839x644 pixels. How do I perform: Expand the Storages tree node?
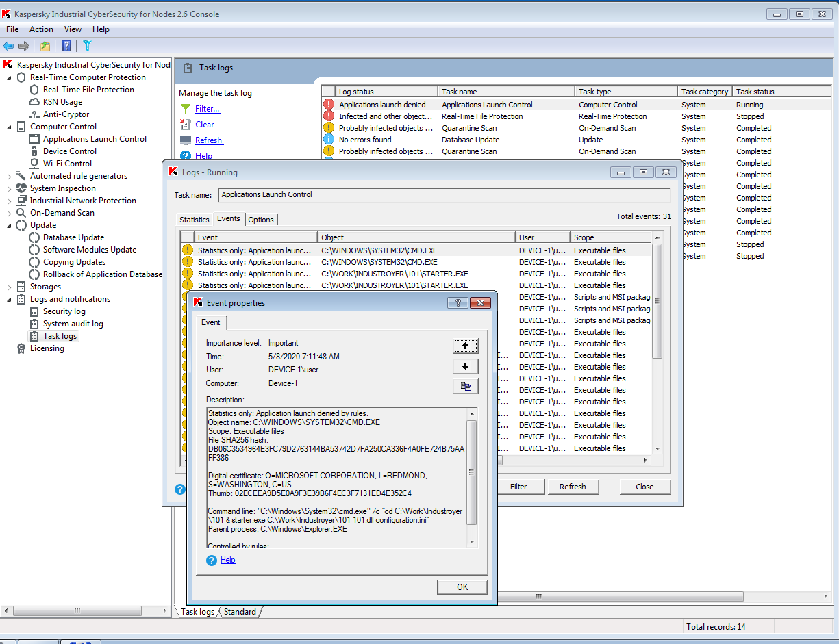point(10,287)
